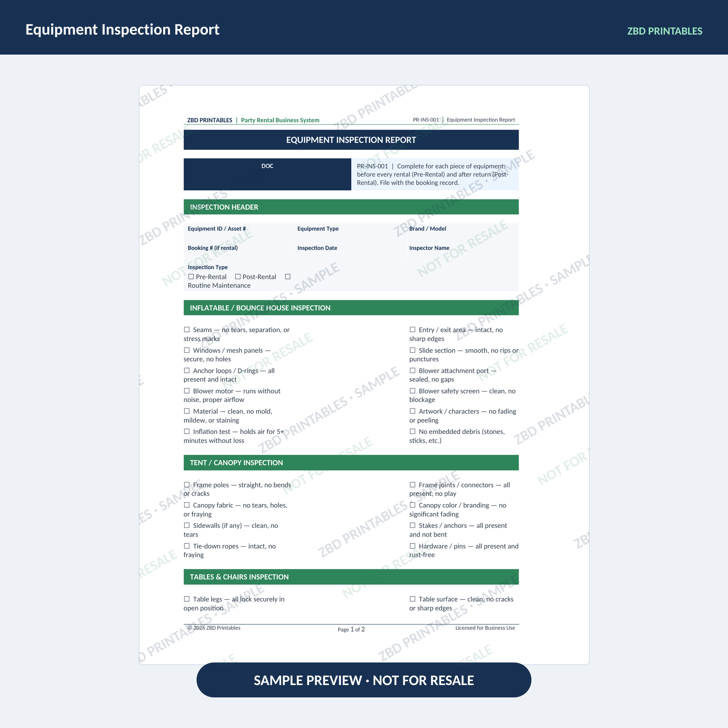Tick the Artwork / characters checkbox
The image size is (728, 728).
[x=413, y=411]
